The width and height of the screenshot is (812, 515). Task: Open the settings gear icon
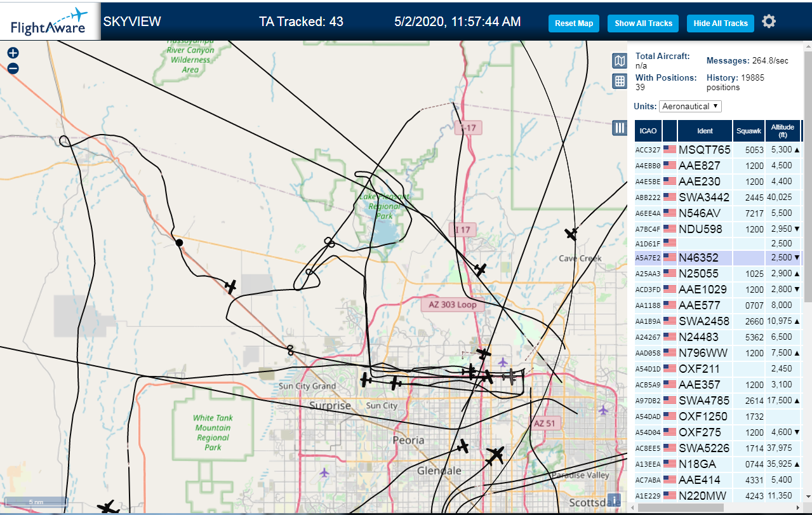[769, 22]
